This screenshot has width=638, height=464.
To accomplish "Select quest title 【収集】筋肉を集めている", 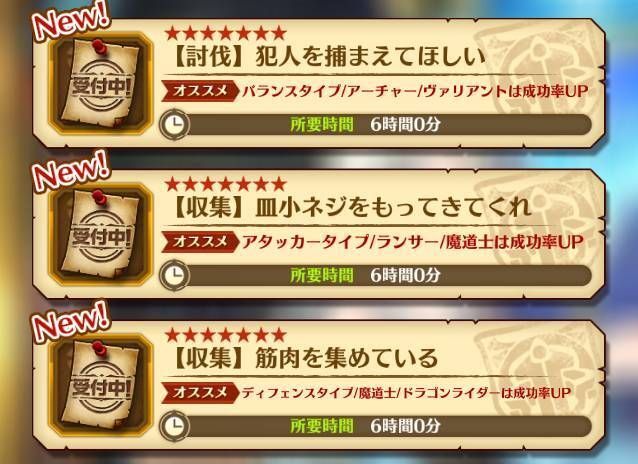I will [304, 358].
